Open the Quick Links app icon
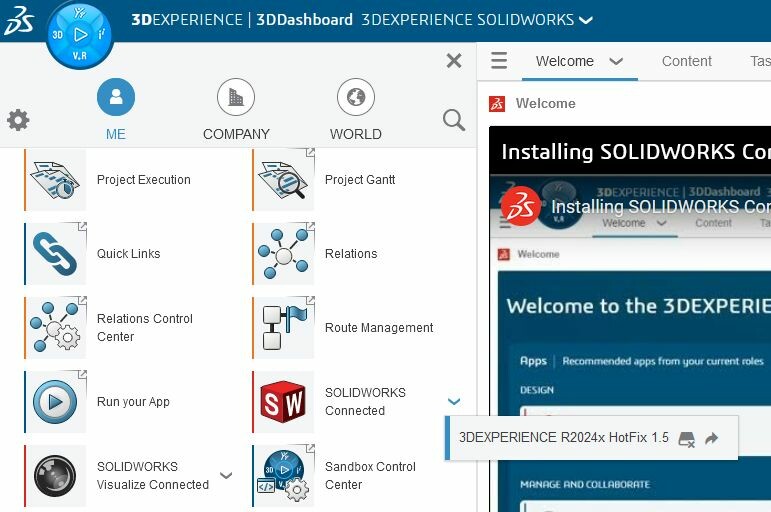Image resolution: width=771 pixels, height=512 pixels. [x=56, y=254]
